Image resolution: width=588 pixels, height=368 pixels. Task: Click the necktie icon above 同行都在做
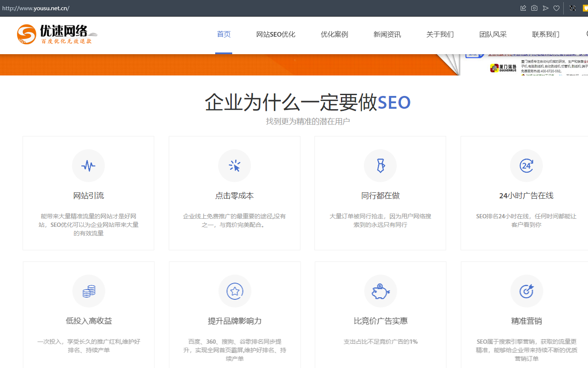pos(380,165)
